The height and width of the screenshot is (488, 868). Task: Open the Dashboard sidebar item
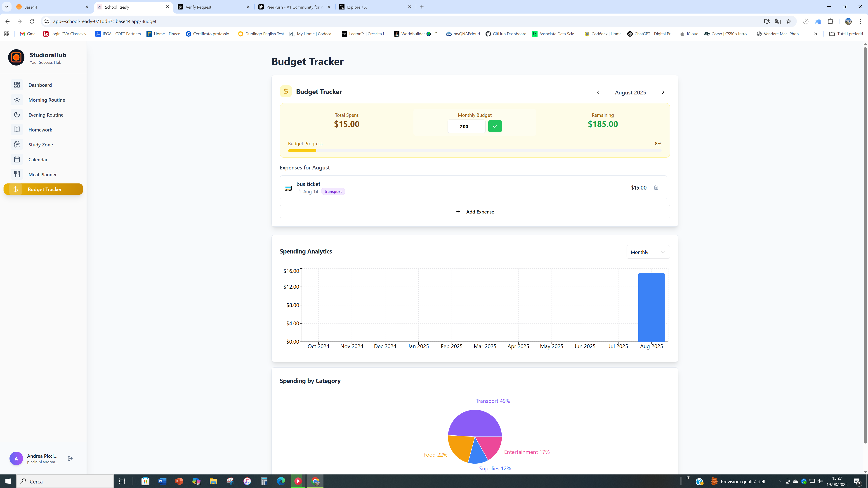tap(43, 85)
